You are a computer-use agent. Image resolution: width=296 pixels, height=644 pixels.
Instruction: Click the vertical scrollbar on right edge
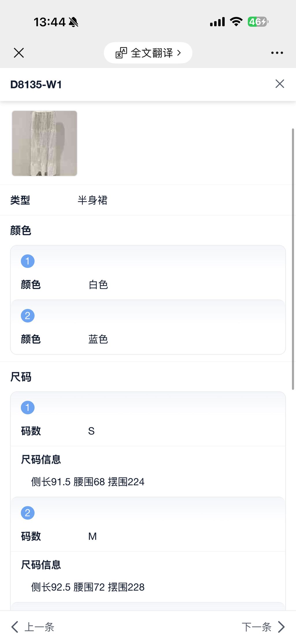pyautogui.click(x=293, y=259)
